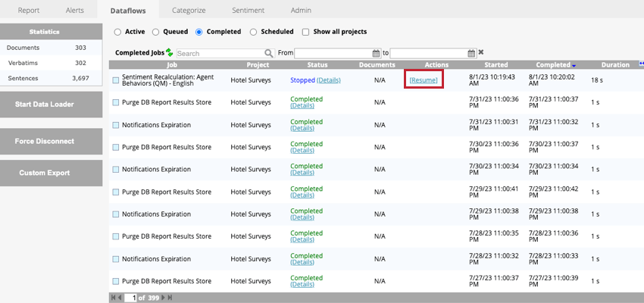The height and width of the screenshot is (303, 644).
Task: Click the Resume link for stopped job
Action: (x=423, y=80)
